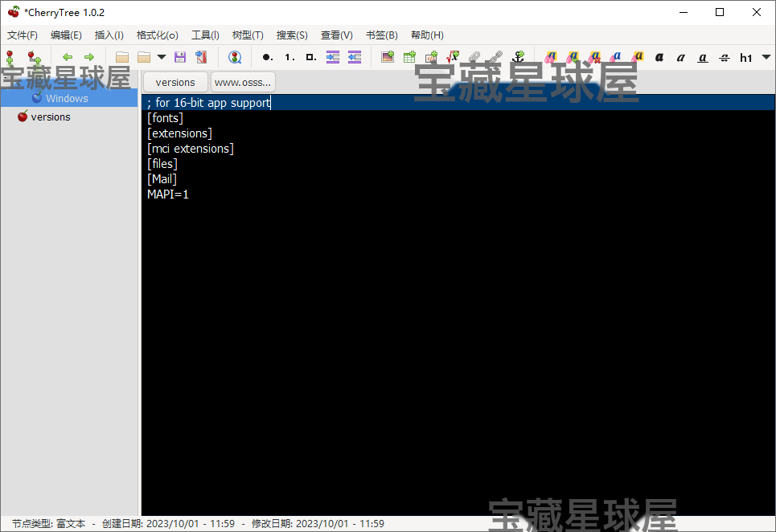Image resolution: width=776 pixels, height=532 pixels.
Task: Expand the toolbar overflow arrow
Action: [x=766, y=57]
